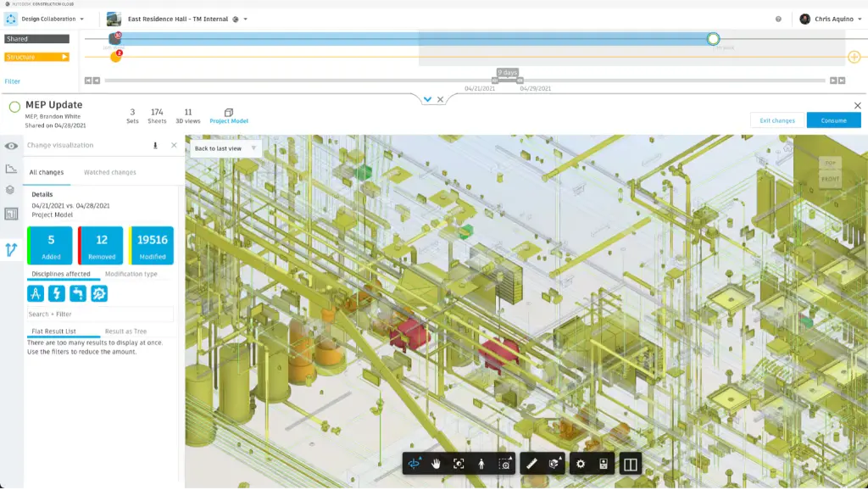Screen dimensions: 868x490
Task: Open the Design Collaboration module dropdown
Action: tap(53, 19)
